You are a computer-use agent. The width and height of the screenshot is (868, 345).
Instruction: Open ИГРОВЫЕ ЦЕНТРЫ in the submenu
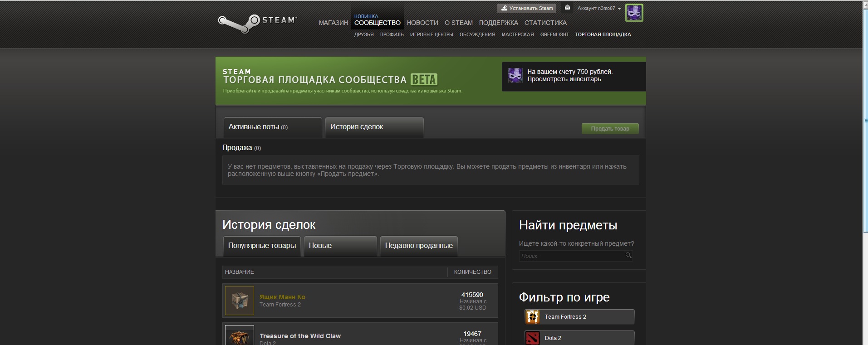click(432, 34)
